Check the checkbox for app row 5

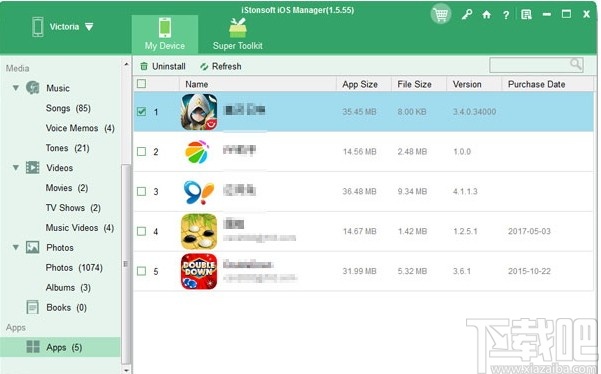click(x=141, y=271)
